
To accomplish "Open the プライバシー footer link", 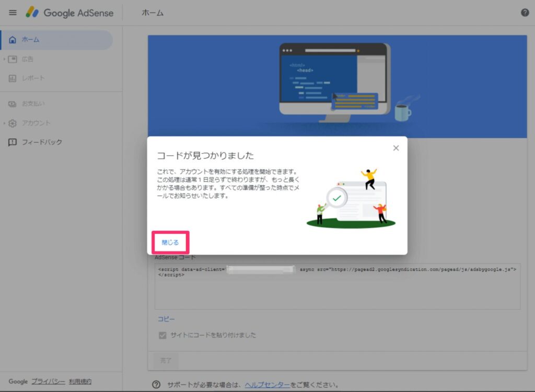I will click(x=48, y=382).
